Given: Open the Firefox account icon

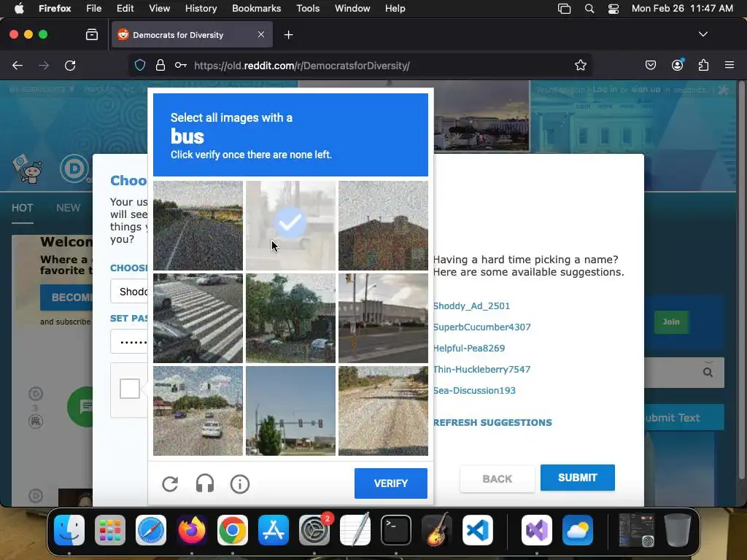Looking at the screenshot, I should (677, 65).
